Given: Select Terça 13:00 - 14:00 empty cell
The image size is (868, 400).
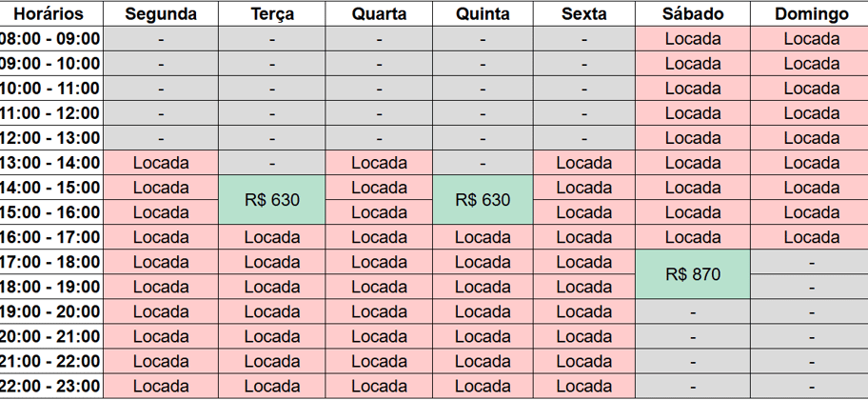Looking at the screenshot, I should point(272,163).
